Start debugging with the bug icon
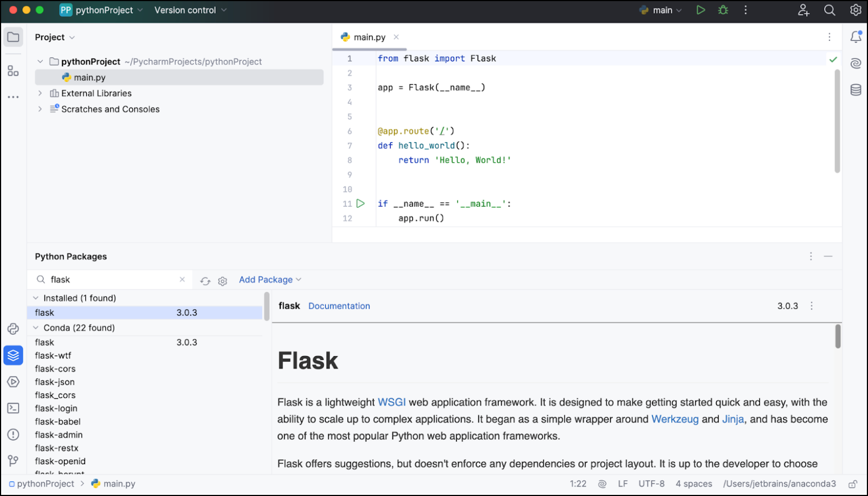The image size is (868, 496). tap(723, 9)
